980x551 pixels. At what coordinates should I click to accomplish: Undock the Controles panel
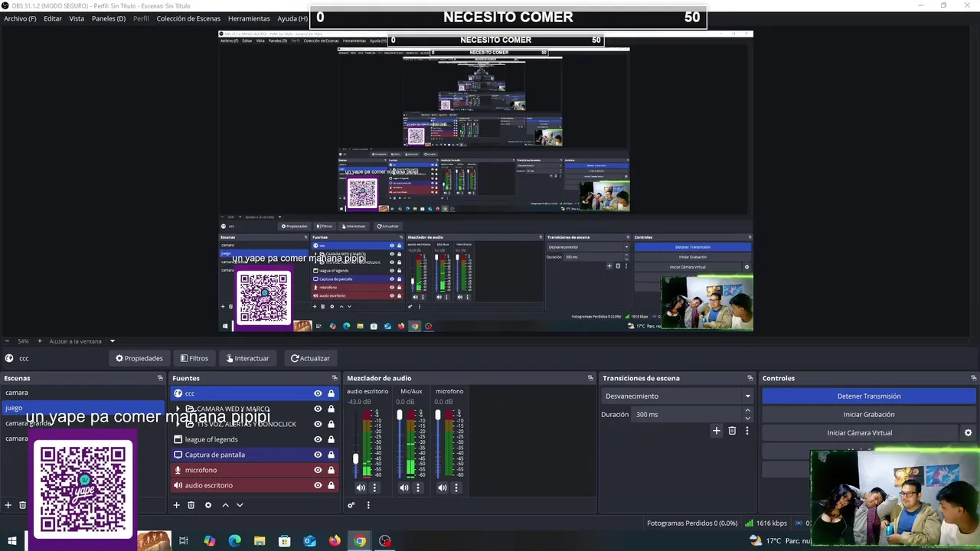(x=974, y=378)
